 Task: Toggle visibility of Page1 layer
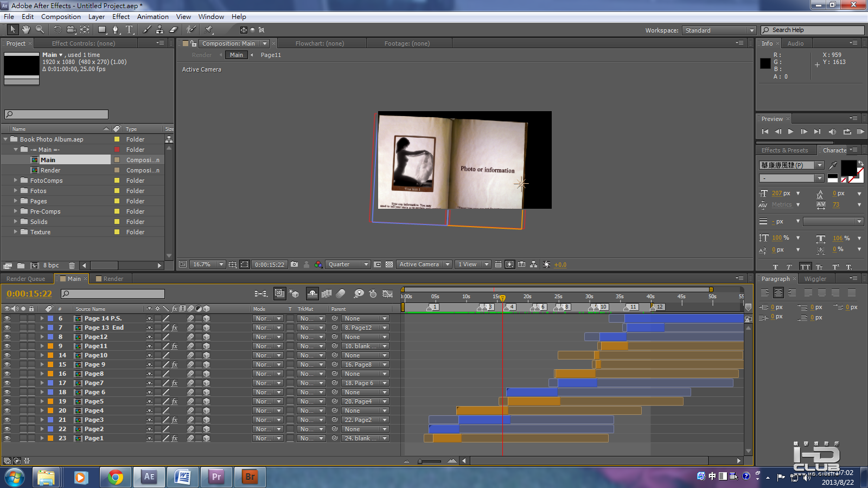coord(7,439)
